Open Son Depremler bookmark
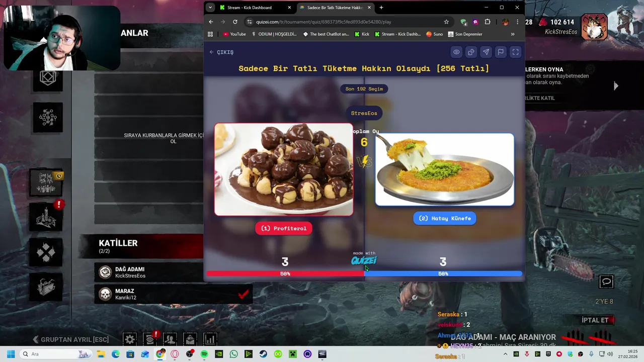 click(465, 34)
